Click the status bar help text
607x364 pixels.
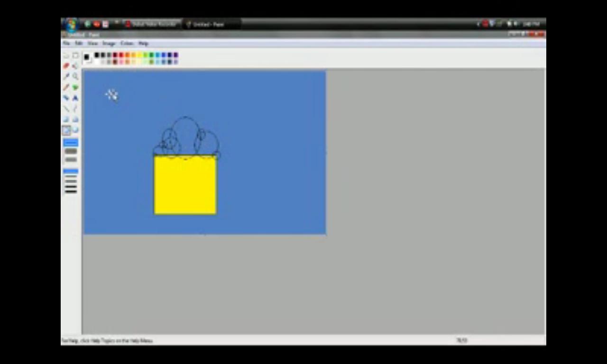[107, 340]
